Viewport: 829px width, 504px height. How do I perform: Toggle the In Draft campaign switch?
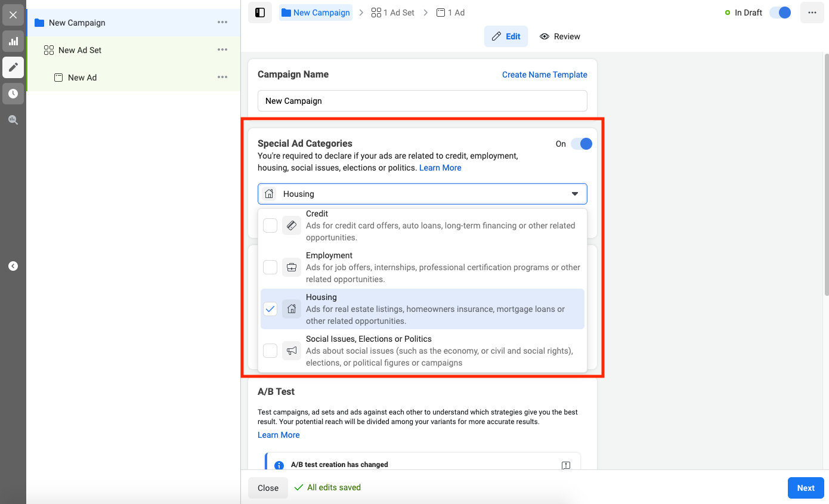[779, 13]
